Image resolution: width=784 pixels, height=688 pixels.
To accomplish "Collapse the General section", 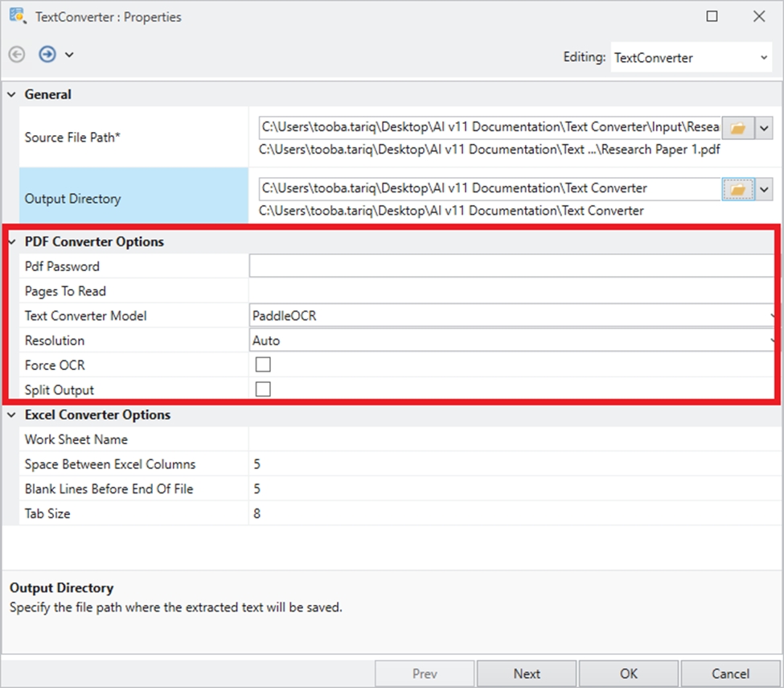I will click(x=11, y=94).
